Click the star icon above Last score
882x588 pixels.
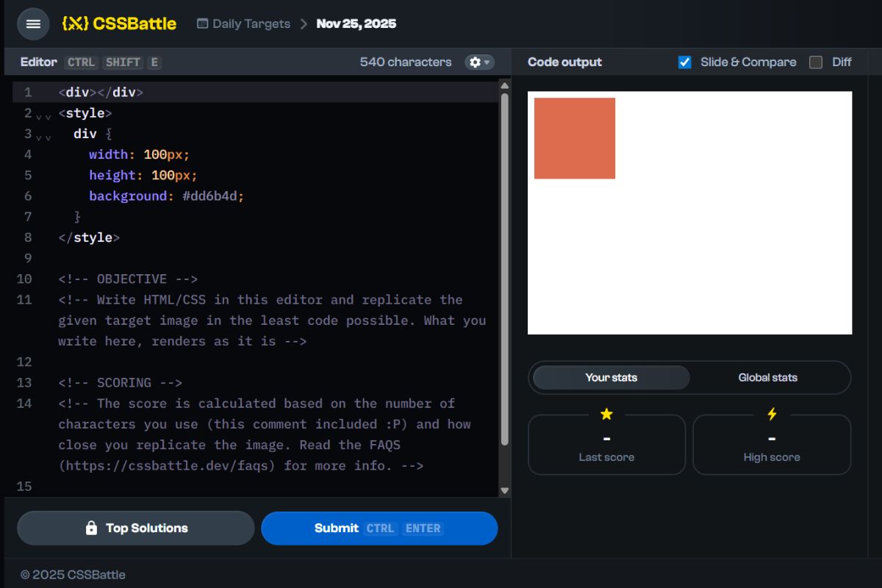pyautogui.click(x=606, y=414)
